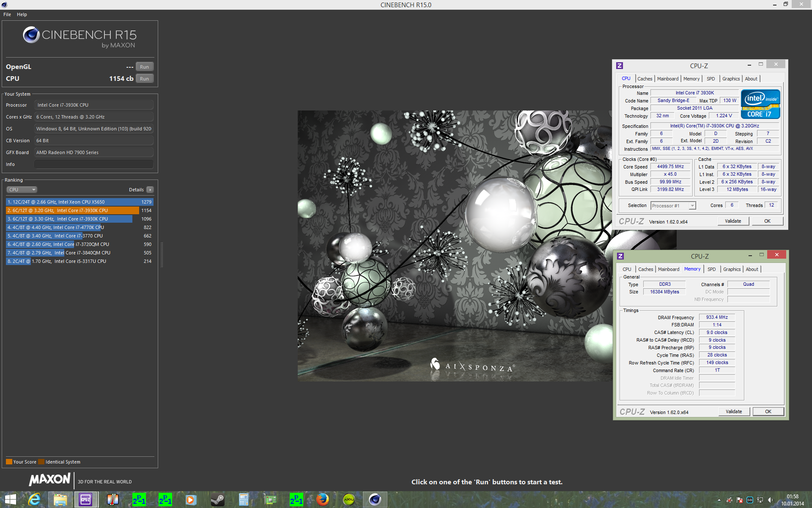Open the network tray icon
Image resolution: width=812 pixels, height=508 pixels.
760,500
